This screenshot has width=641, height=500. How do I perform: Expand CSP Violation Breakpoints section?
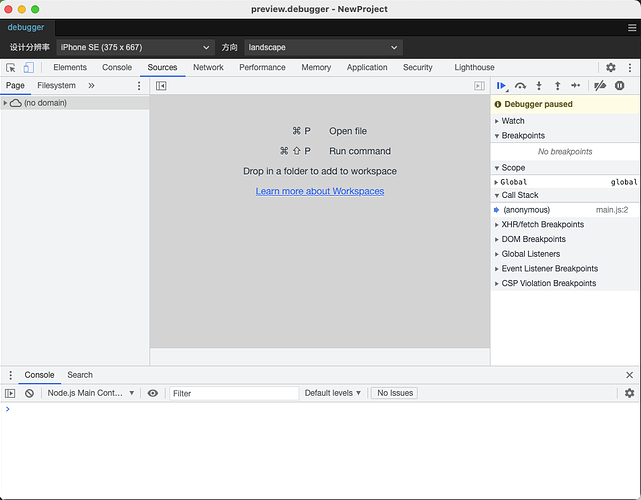click(496, 284)
